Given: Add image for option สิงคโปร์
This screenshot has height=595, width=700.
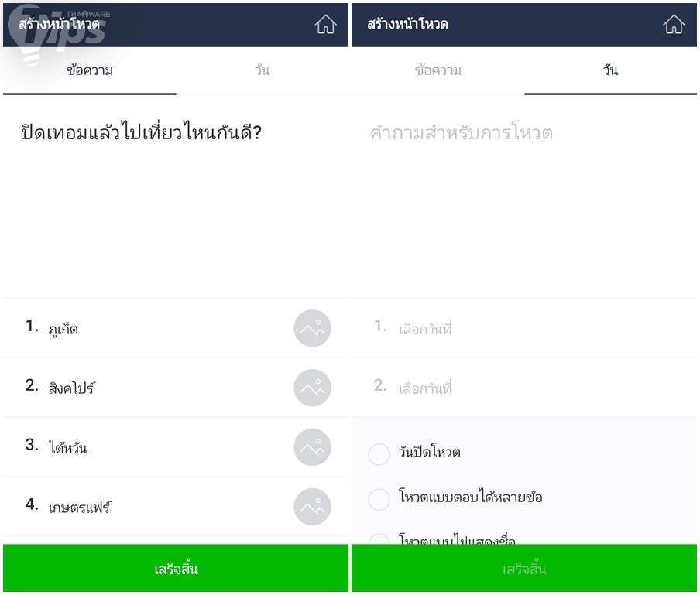Looking at the screenshot, I should coord(312,388).
